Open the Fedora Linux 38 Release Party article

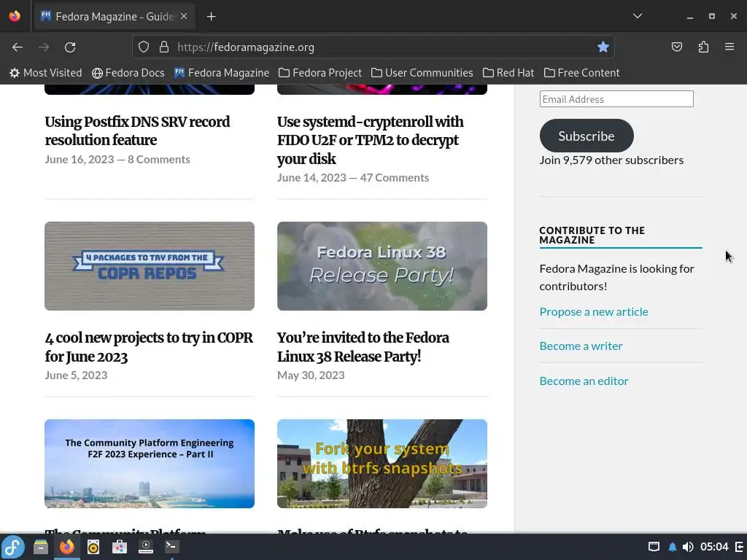[363, 347]
